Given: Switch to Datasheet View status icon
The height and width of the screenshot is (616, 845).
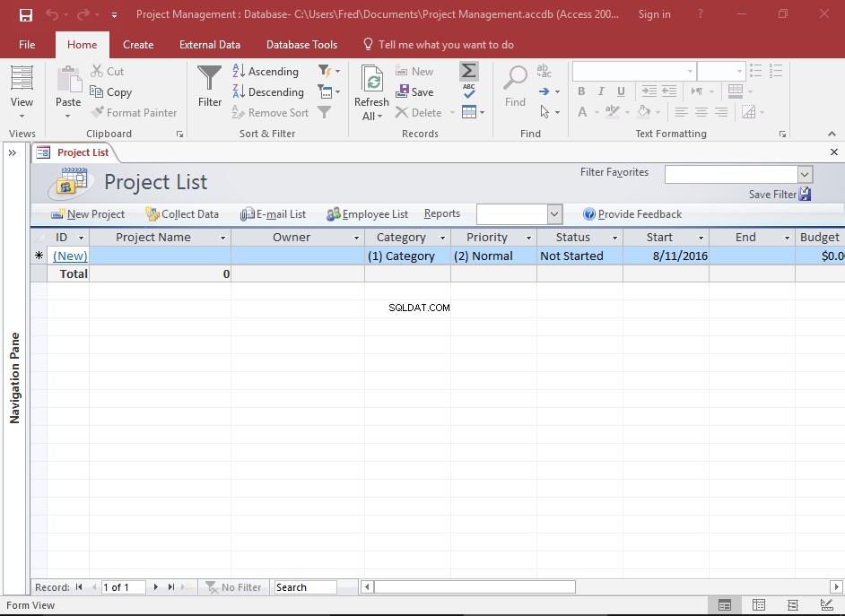Looking at the screenshot, I should click(759, 605).
